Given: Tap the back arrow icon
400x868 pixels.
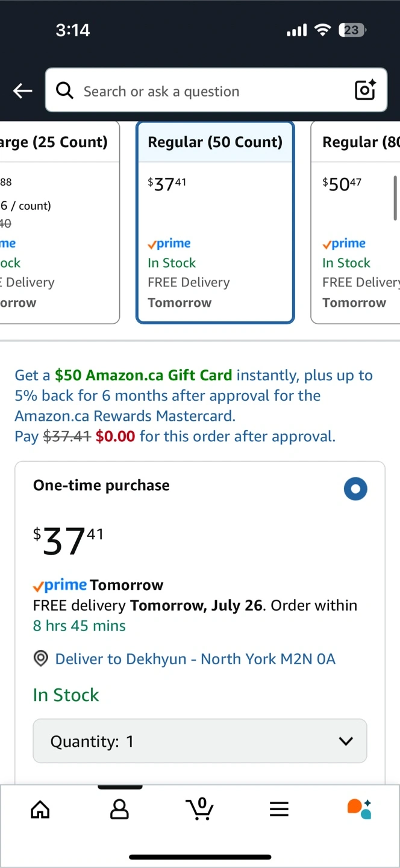Looking at the screenshot, I should click(23, 91).
